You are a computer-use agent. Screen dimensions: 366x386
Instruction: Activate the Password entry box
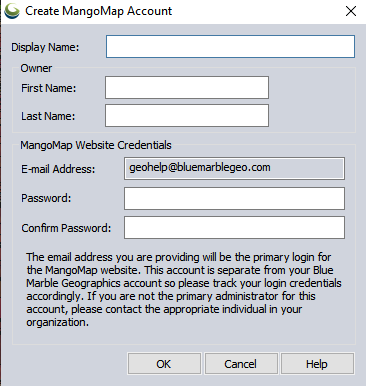tap(234, 198)
